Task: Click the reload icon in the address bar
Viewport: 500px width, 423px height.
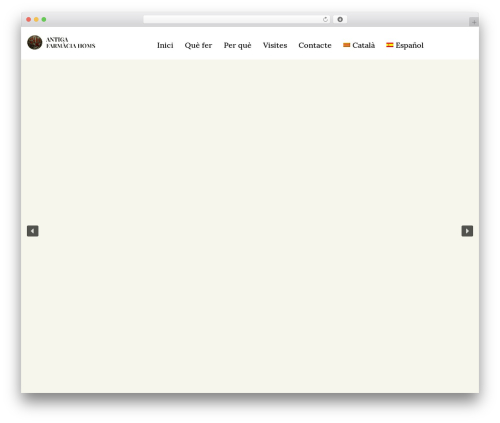Action: click(x=325, y=20)
